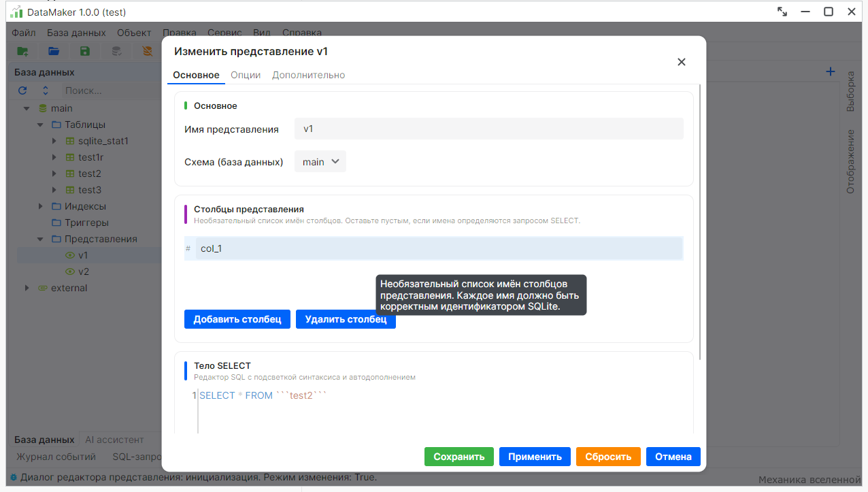Viewport: 868px width, 492px height.
Task: Click the orange crossed-out database toolbar icon
Action: coord(147,51)
